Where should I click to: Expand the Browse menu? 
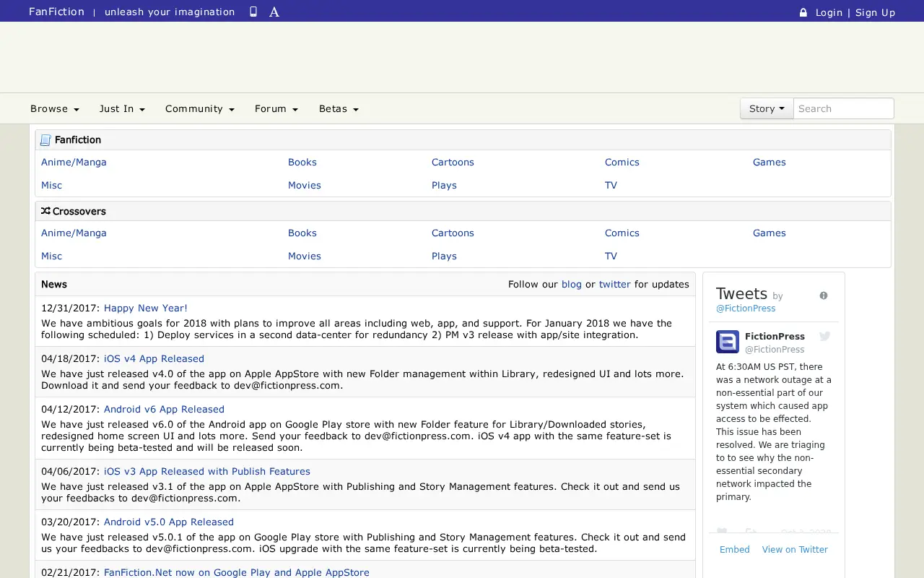click(x=55, y=109)
